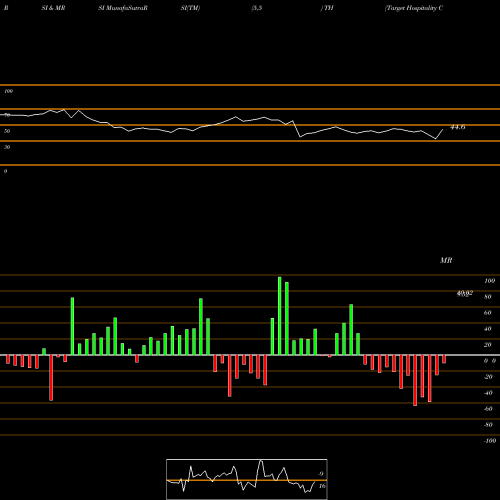The image size is (500, 500).
Task: Click the '(5,5' parameter text at top
Action: coord(257,8)
